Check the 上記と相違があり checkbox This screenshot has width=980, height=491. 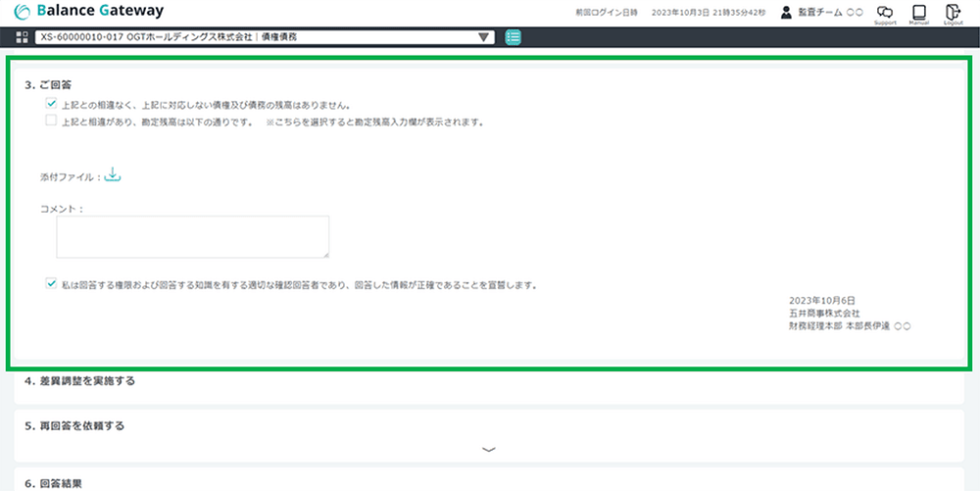50,122
